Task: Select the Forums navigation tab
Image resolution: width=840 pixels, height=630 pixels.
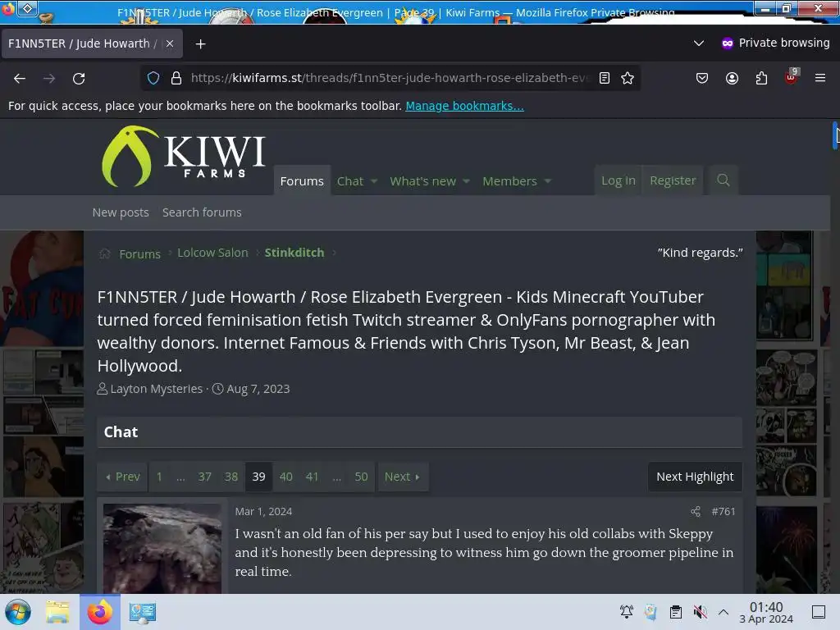Action: tap(302, 181)
